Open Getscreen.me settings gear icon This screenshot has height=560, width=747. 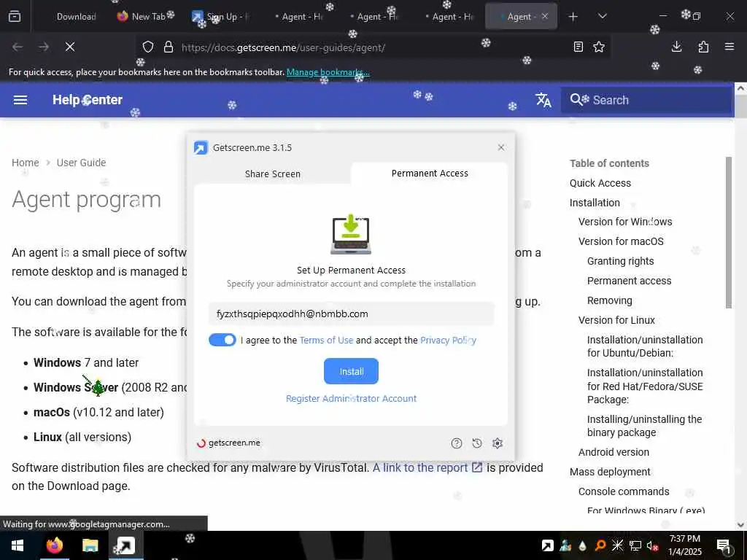pos(498,443)
